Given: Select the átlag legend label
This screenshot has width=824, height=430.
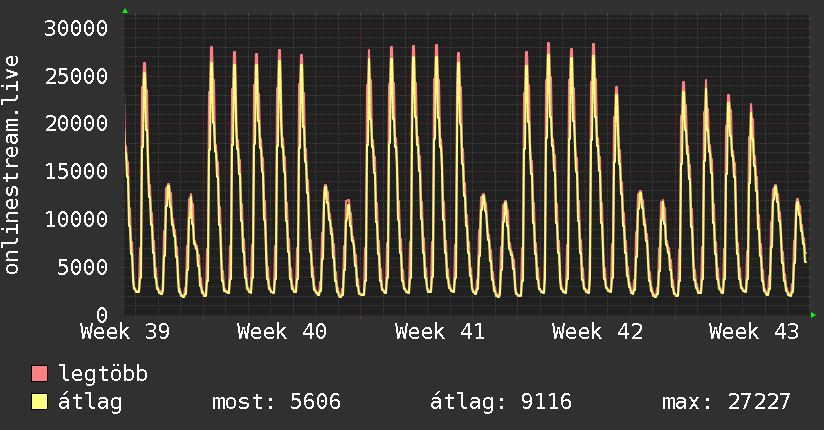Looking at the screenshot, I should point(90,402).
